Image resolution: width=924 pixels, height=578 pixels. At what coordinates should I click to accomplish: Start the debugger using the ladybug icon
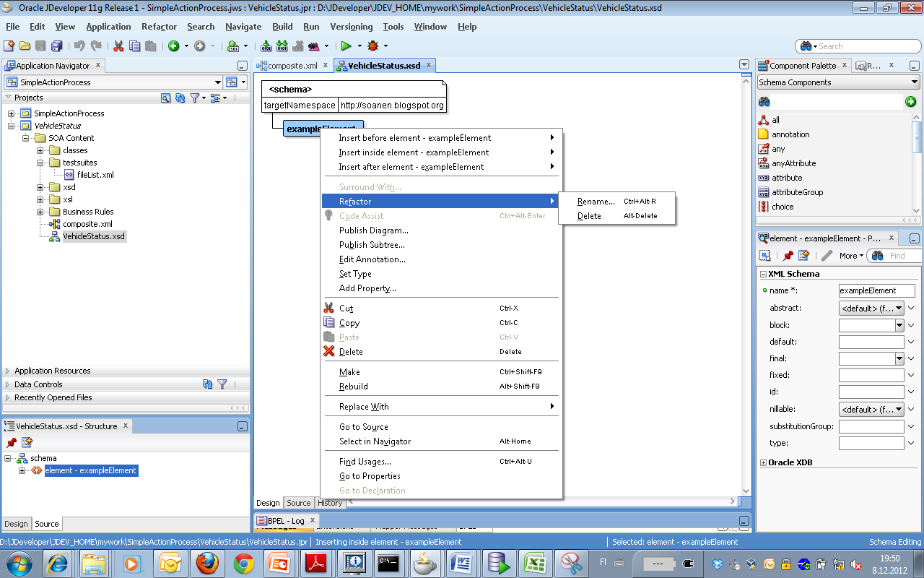pyautogui.click(x=374, y=46)
